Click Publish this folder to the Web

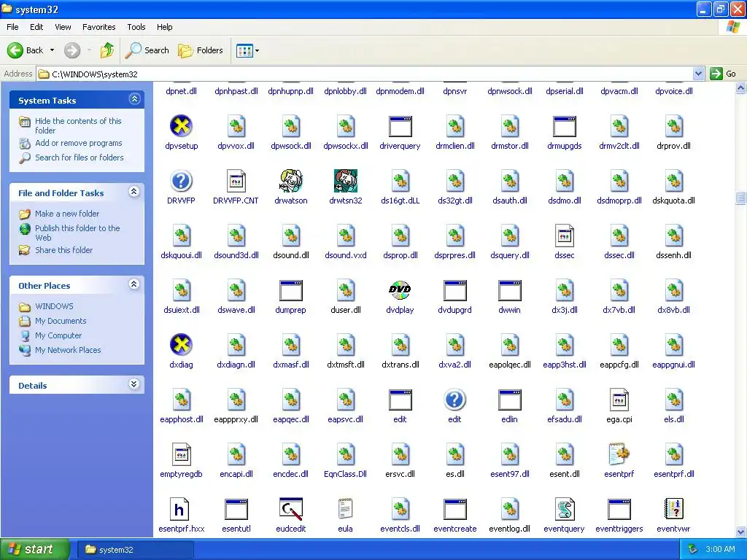coord(77,233)
